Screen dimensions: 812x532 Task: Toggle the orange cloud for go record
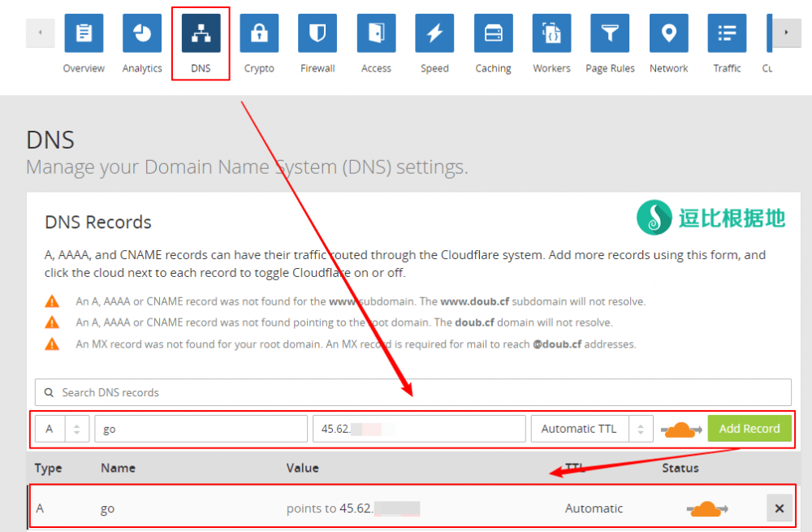[706, 509]
